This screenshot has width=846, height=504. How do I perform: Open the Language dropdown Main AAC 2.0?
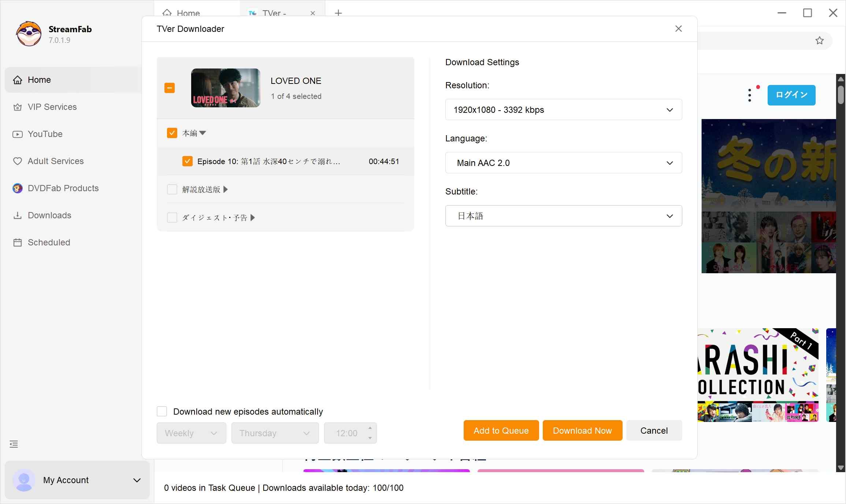564,163
